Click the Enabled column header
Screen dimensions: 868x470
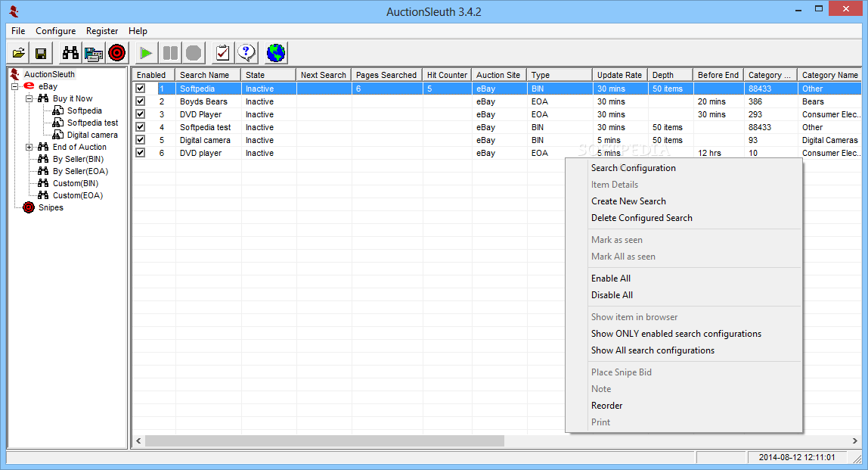click(x=153, y=75)
